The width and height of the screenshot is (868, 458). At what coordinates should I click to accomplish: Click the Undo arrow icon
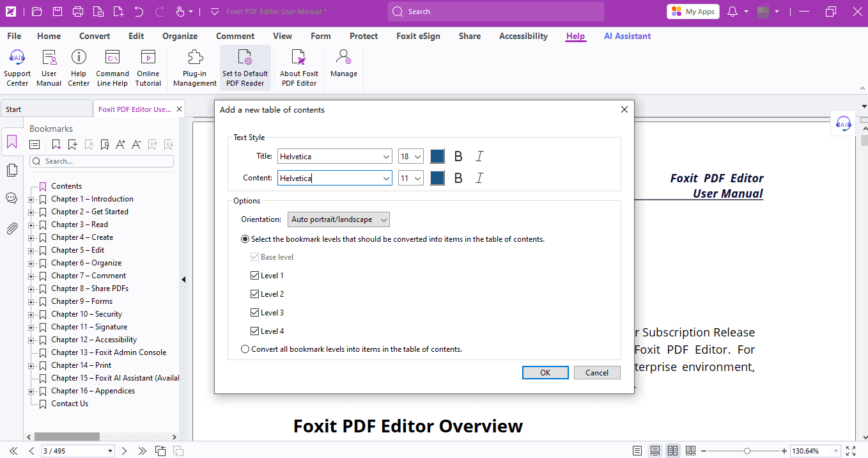tap(139, 12)
